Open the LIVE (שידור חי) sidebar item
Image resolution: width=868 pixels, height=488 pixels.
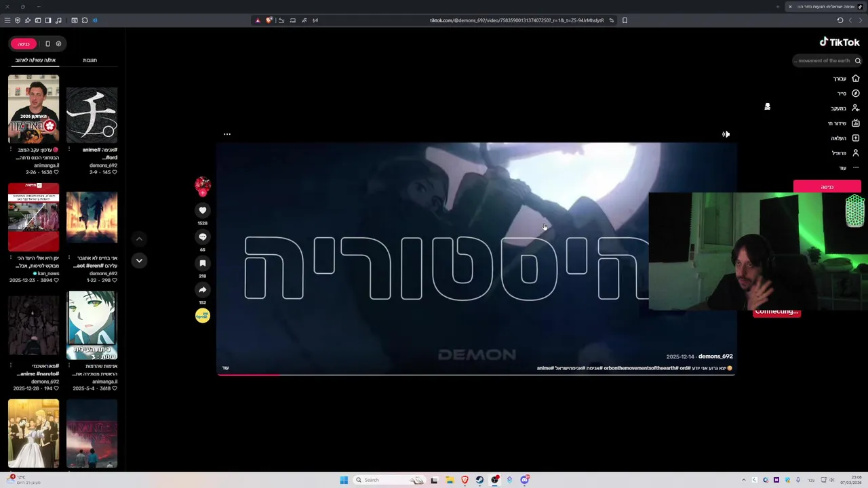coord(844,123)
